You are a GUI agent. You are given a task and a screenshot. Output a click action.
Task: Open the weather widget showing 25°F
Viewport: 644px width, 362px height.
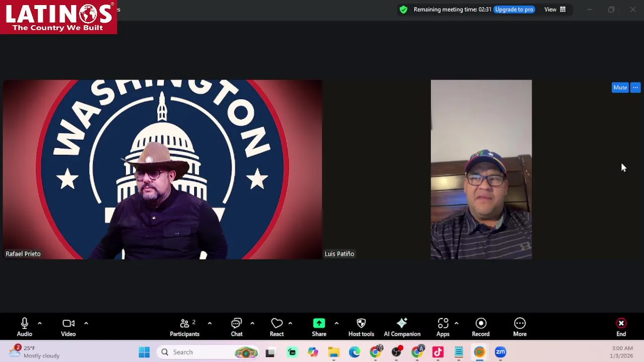click(x=34, y=352)
